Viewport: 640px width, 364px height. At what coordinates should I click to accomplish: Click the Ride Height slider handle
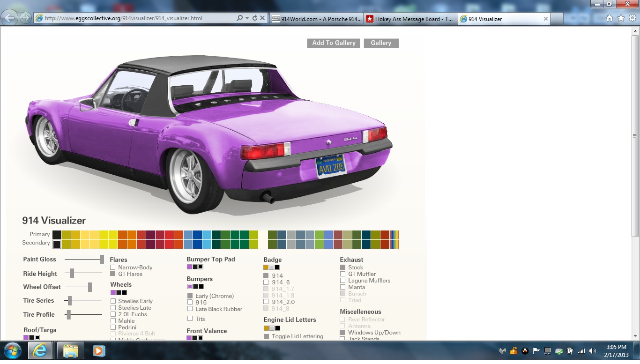click(72, 273)
